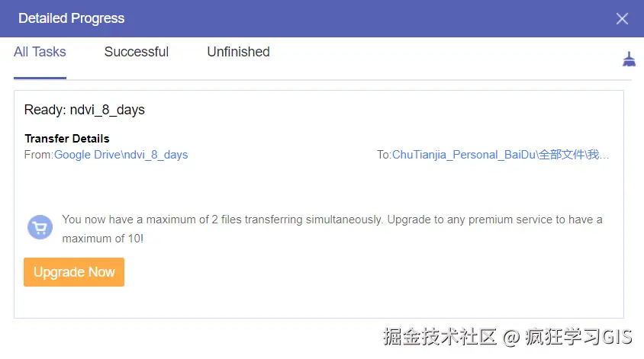Click the 2 files transferring simultaneously message
The image size is (644, 359).
coord(332,220)
